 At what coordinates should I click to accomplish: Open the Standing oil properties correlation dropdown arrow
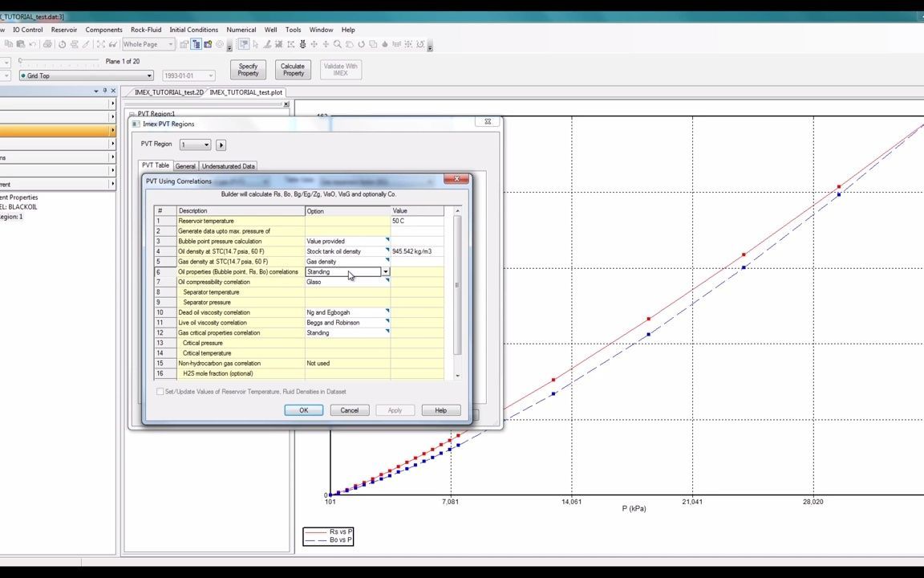385,272
